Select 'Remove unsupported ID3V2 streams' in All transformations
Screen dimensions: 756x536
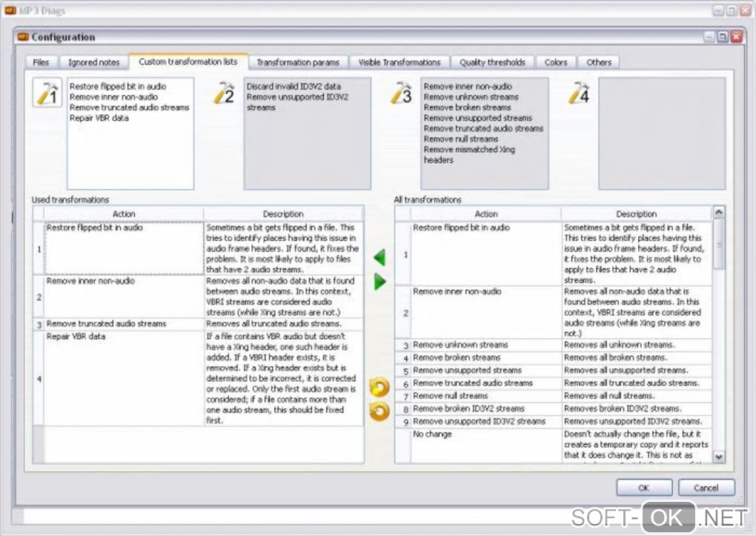(486, 421)
